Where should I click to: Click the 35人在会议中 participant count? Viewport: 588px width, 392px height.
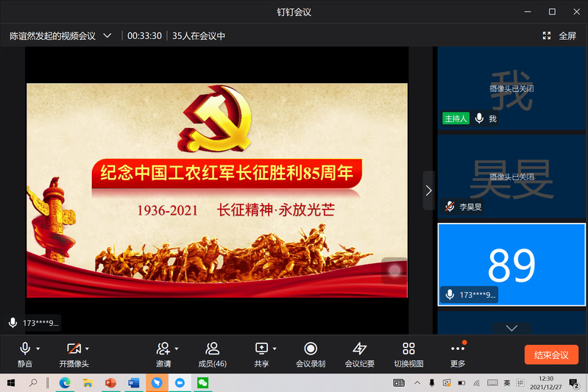click(199, 36)
